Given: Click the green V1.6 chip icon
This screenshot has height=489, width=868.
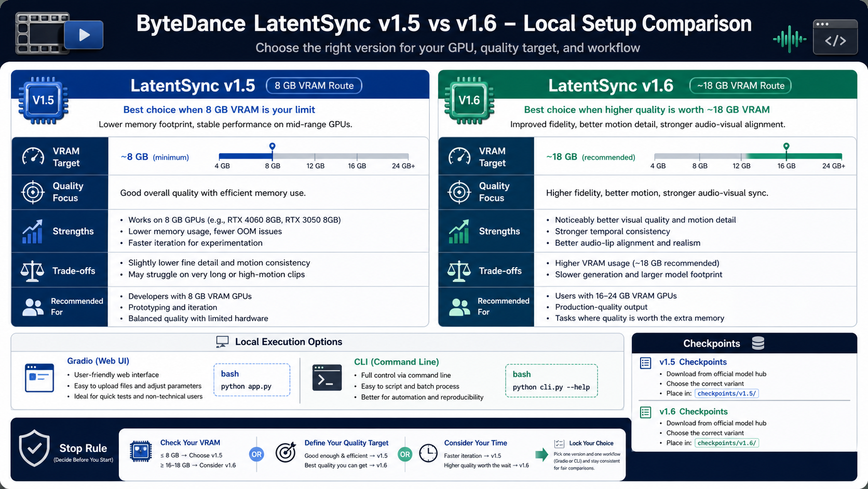Looking at the screenshot, I should point(469,100).
